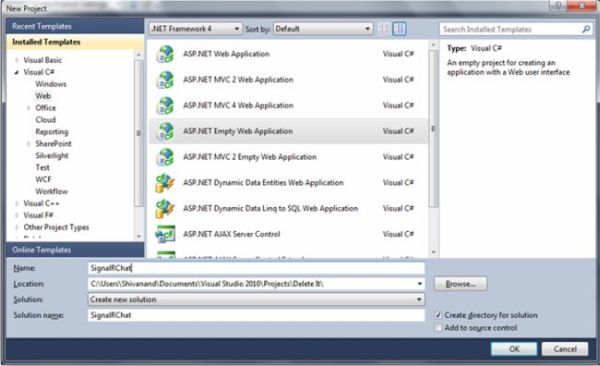Select the Silverlight category
Screen dimensions: 600x366
click(x=52, y=155)
